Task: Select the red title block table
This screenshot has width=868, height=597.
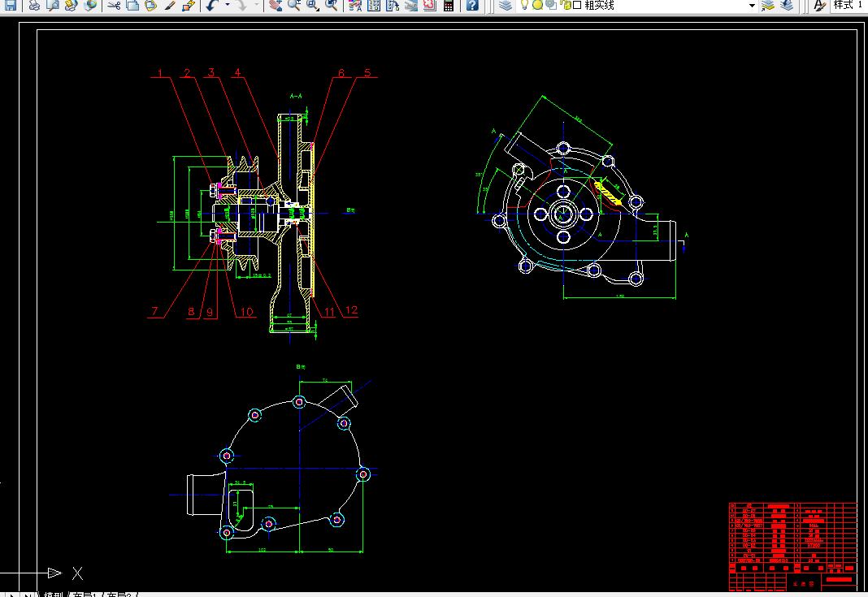Action: [793, 547]
